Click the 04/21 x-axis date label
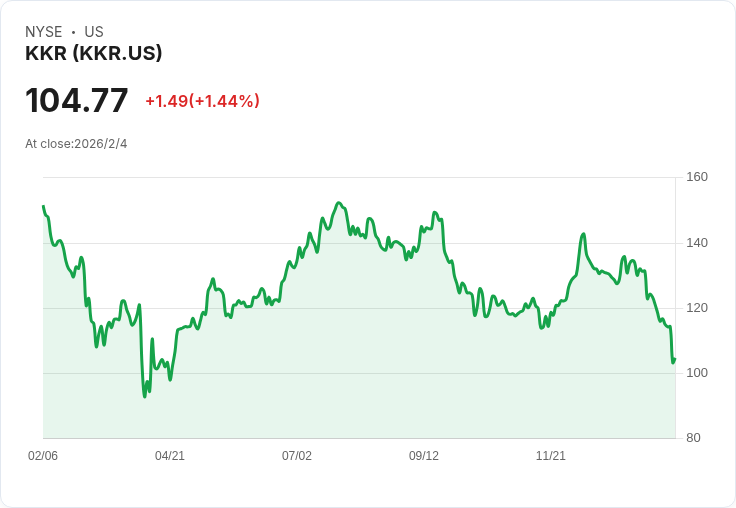736x508 pixels. coord(170,455)
